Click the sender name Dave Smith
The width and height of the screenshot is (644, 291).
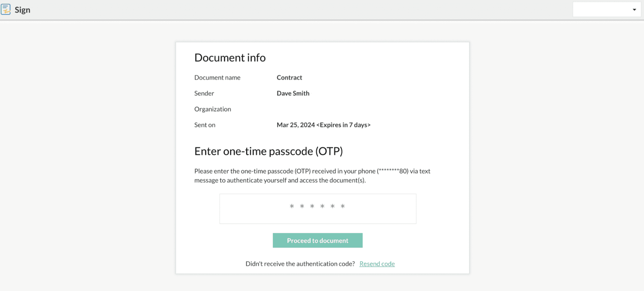click(293, 93)
